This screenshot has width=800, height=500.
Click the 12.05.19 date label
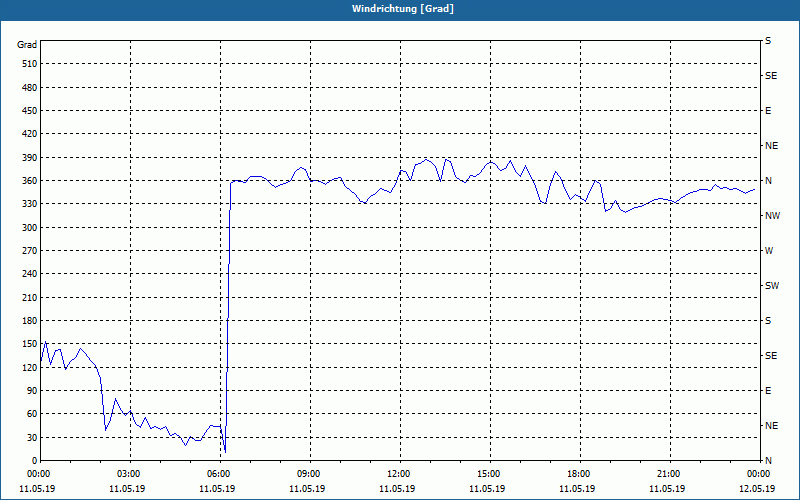pos(757,489)
